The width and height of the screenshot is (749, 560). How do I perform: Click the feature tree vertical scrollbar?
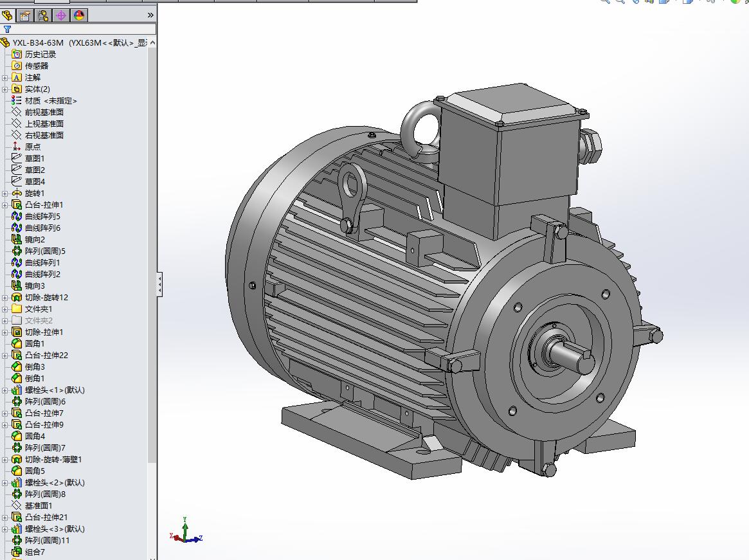[152, 255]
